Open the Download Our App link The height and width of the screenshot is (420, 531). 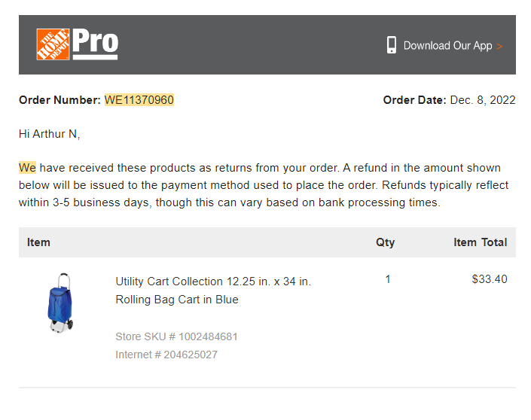pyautogui.click(x=447, y=45)
